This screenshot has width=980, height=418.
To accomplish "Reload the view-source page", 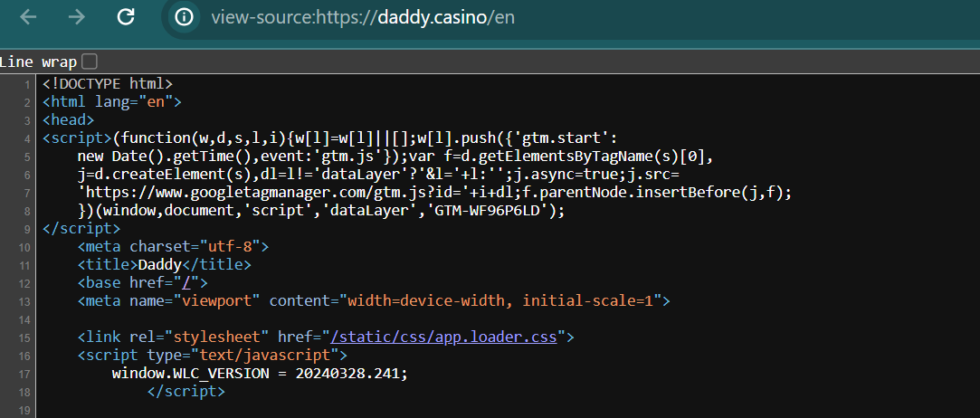I will click(x=126, y=17).
